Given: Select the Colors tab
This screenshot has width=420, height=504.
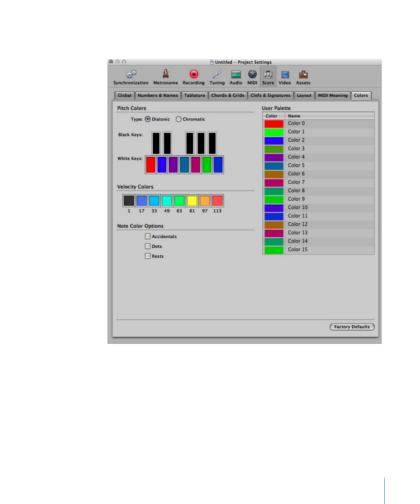Looking at the screenshot, I should (x=361, y=96).
